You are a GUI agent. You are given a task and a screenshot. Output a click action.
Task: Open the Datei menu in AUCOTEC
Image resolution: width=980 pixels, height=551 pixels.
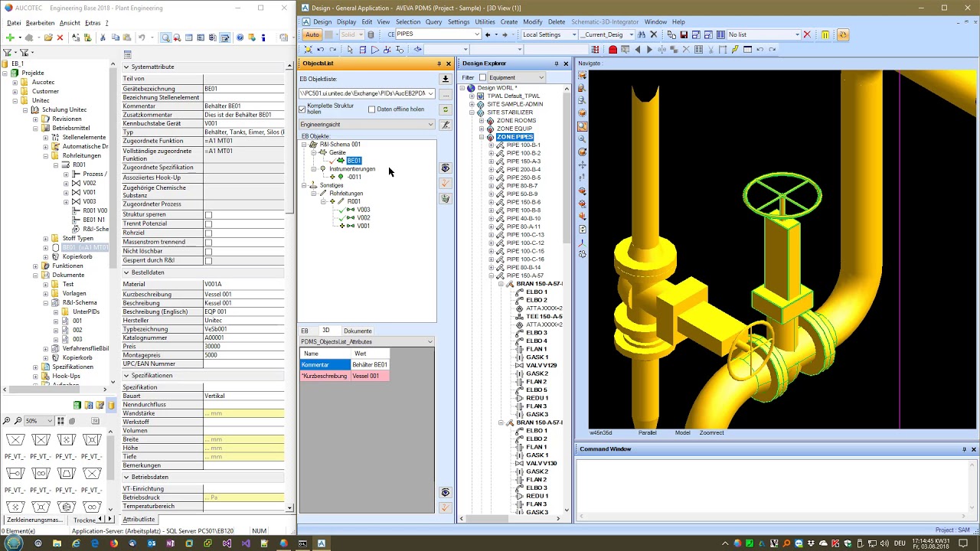tap(14, 23)
